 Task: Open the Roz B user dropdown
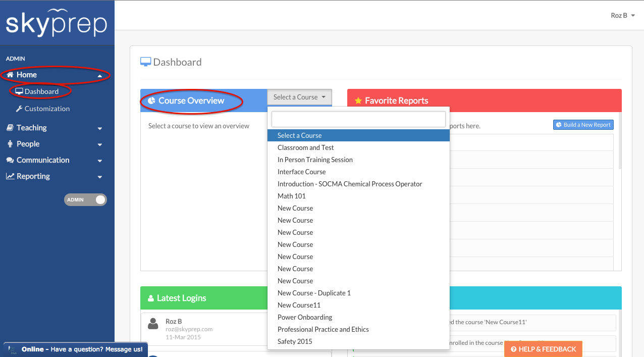point(622,16)
